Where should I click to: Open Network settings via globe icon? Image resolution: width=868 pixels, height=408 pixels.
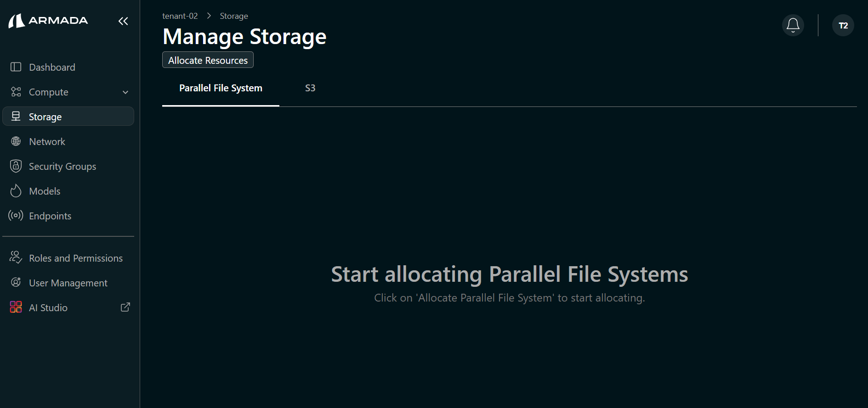click(x=16, y=141)
